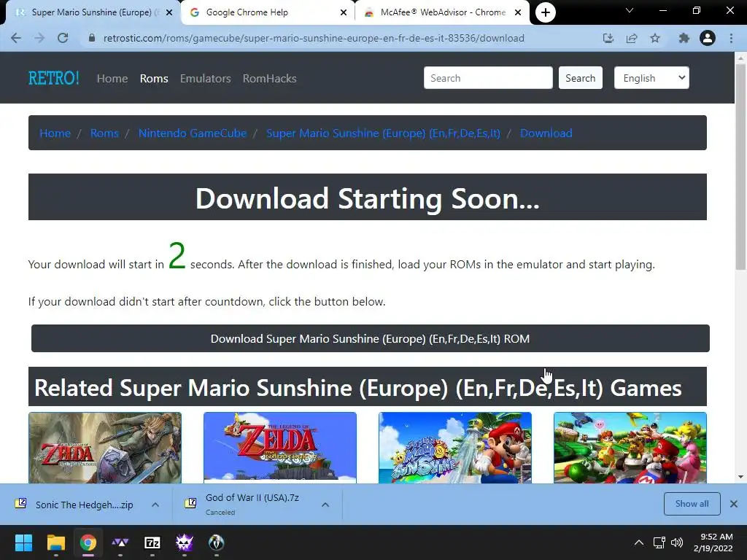Open the Mario Kart Double Dash thumbnail

630,448
